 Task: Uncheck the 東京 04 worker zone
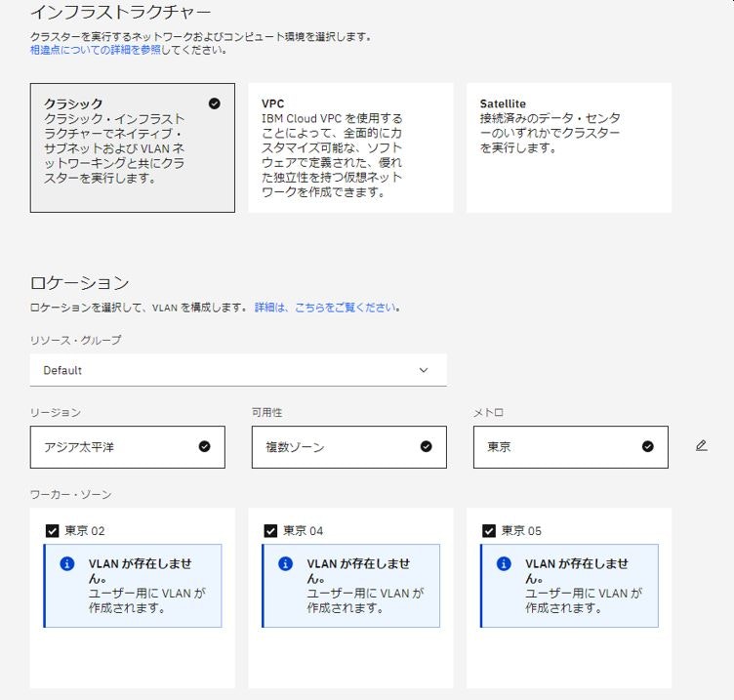click(270, 530)
